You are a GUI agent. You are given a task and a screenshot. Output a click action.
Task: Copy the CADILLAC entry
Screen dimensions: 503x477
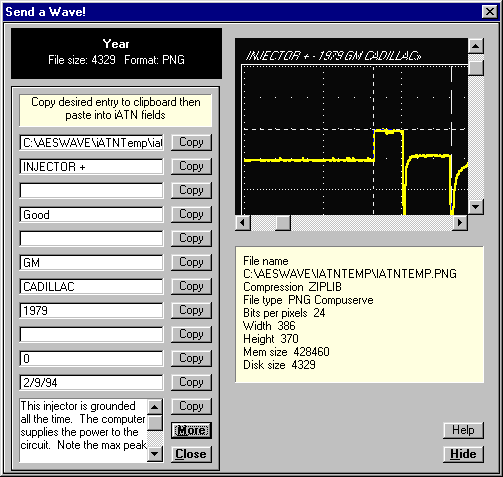pyautogui.click(x=191, y=286)
